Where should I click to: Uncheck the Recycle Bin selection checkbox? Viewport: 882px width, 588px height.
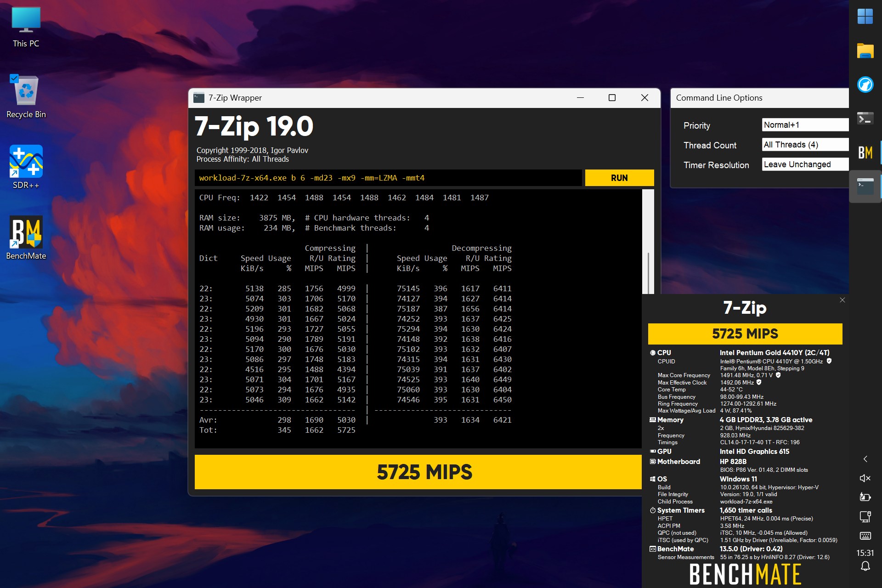click(x=14, y=79)
